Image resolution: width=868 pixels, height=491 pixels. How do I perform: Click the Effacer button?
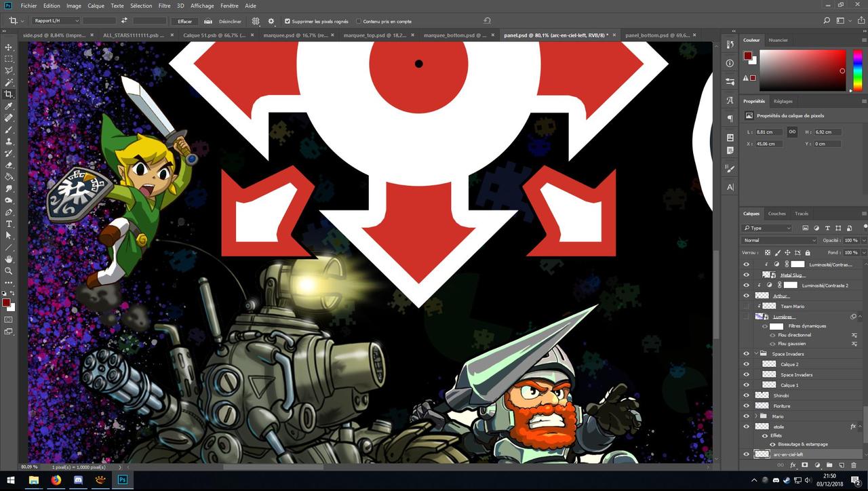pyautogui.click(x=184, y=21)
